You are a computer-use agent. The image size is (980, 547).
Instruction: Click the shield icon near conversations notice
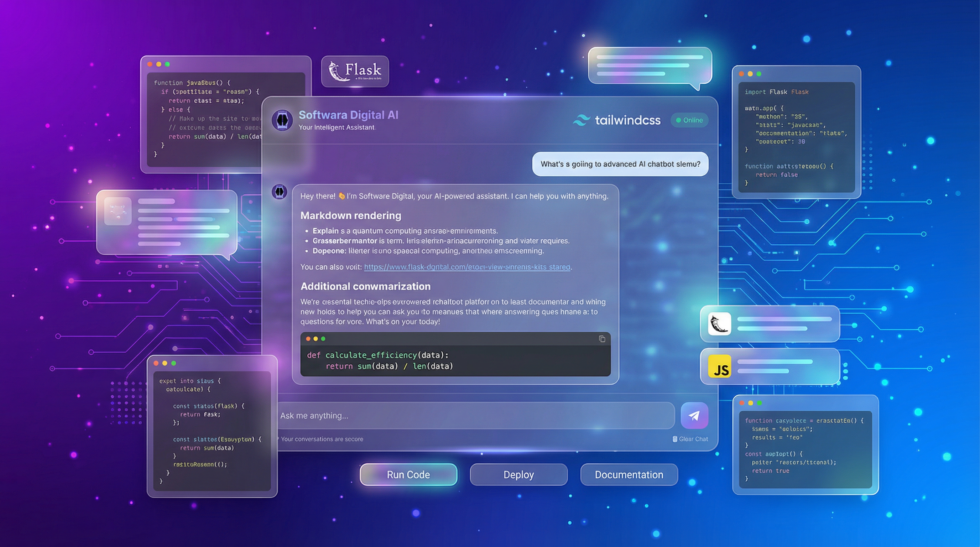278,439
